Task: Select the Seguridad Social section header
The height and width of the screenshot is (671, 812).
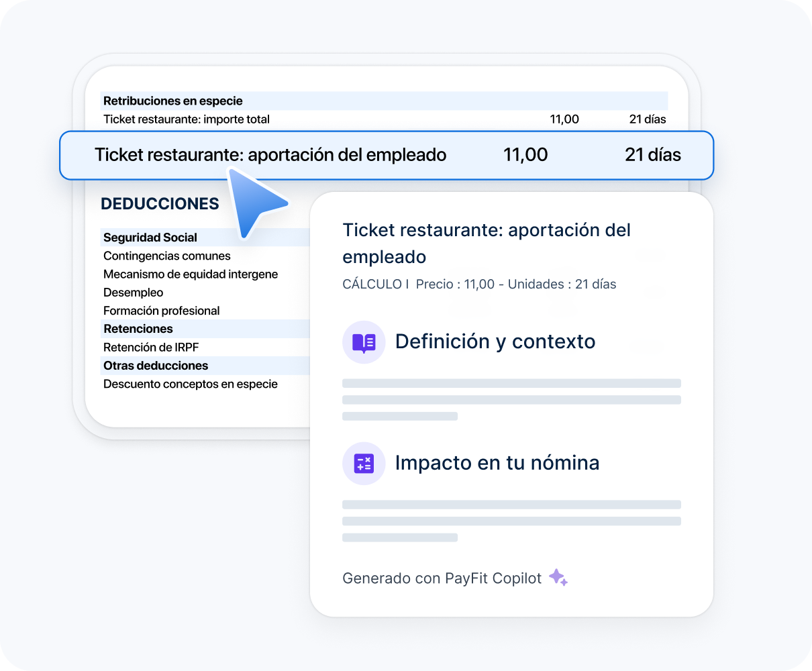Action: coord(150,238)
